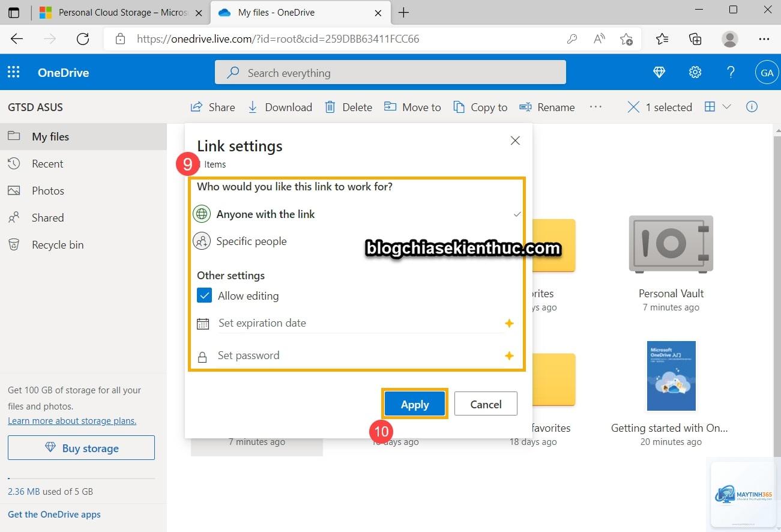This screenshot has height=532, width=781.
Task: Clear selection with the X next to 1 selected
Action: point(633,107)
